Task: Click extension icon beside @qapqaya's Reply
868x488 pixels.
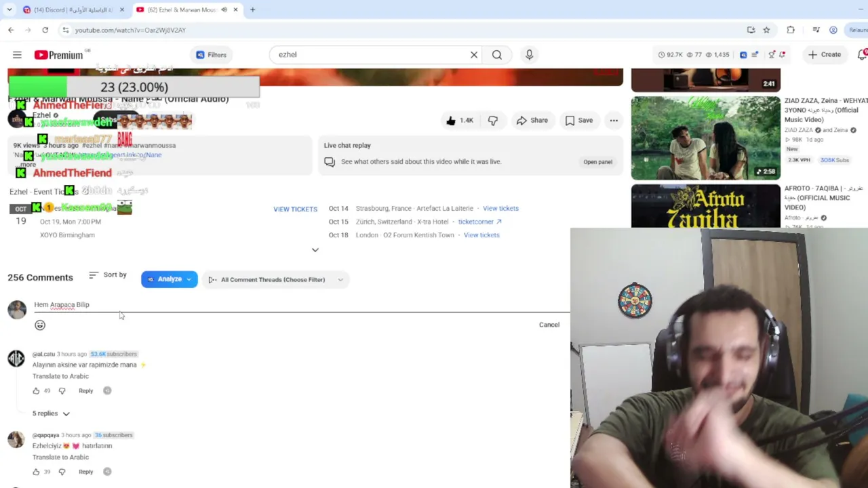Action: 107,472
